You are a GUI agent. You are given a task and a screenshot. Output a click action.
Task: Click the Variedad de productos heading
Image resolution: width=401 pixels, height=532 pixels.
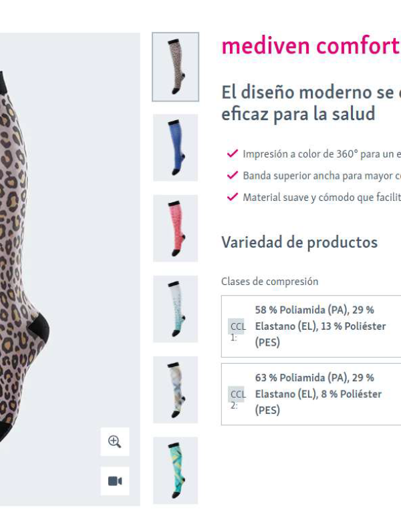click(299, 242)
